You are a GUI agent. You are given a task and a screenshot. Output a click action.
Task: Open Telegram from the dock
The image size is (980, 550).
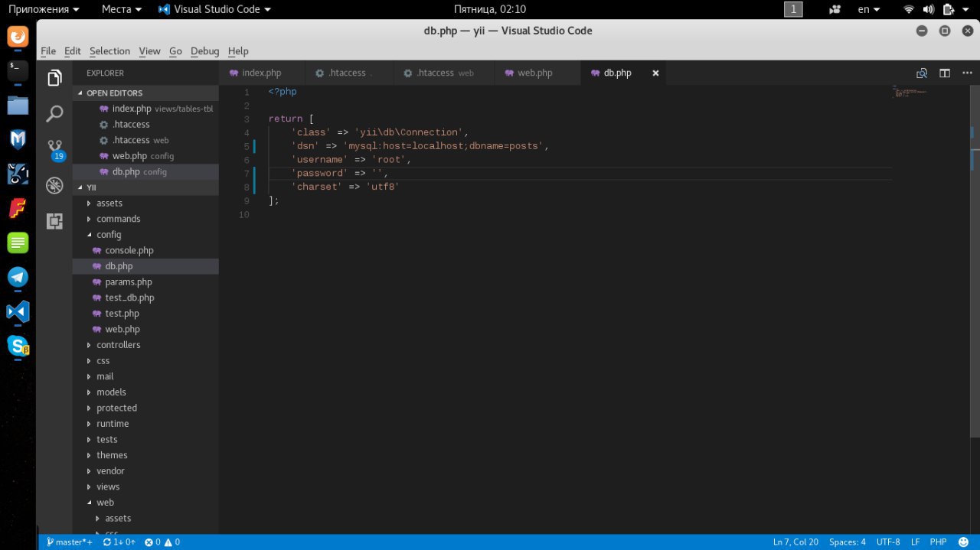pos(18,277)
